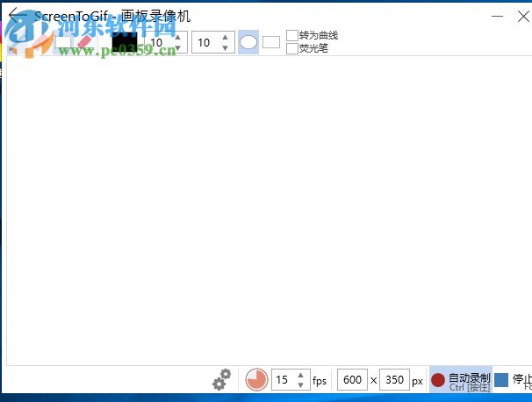Minimize the ScreenToGif window
Screen dimensions: 532x402
(x=497, y=16)
